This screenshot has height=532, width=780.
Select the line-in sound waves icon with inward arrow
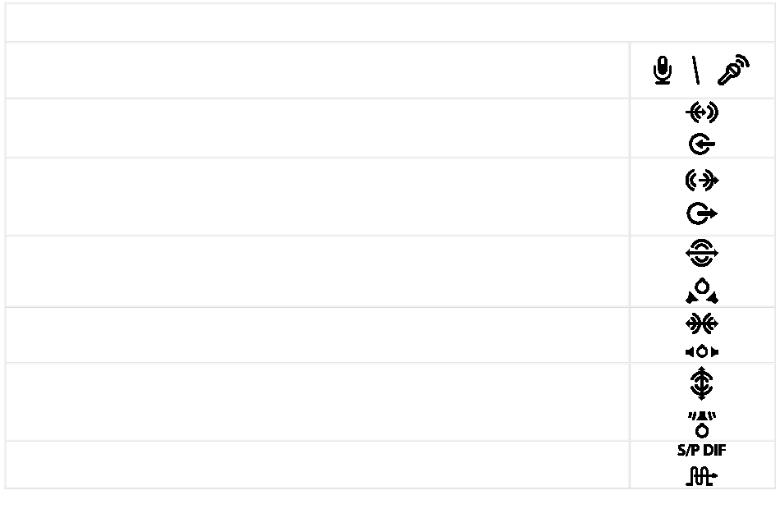pyautogui.click(x=702, y=112)
